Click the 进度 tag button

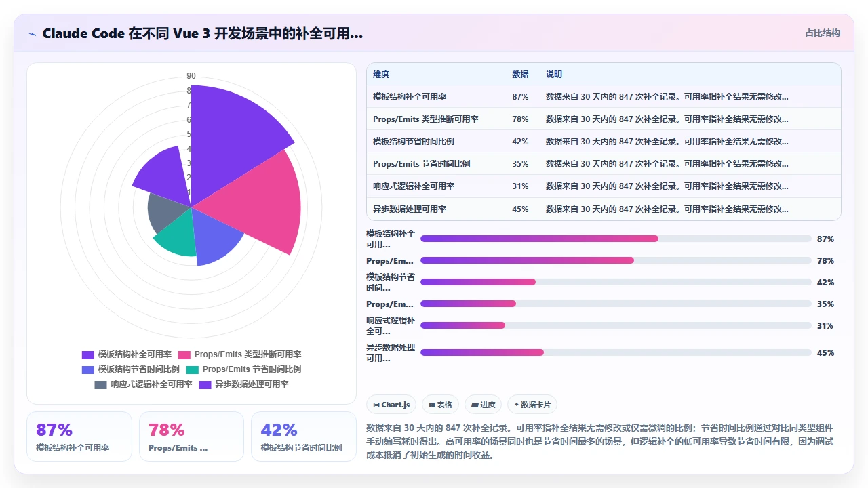[x=483, y=405]
